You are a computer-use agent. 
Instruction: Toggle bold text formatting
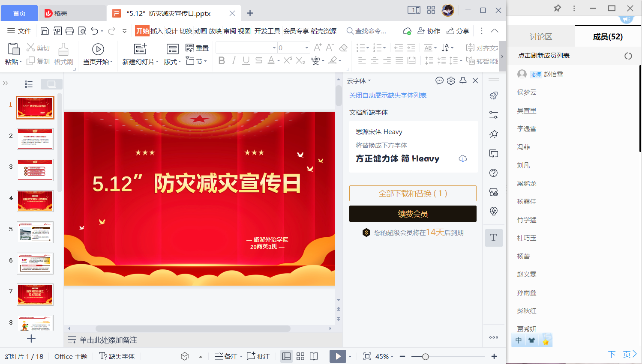click(222, 61)
